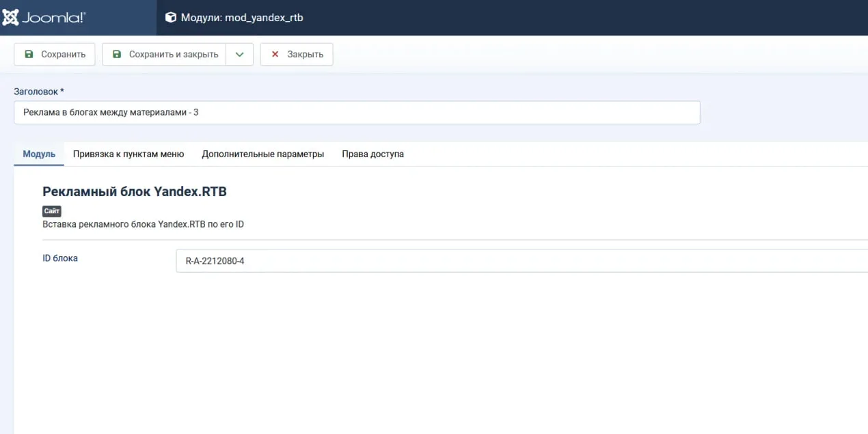This screenshot has width=868, height=434.
Task: Click the Сохранить и закрыть button
Action: click(164, 55)
